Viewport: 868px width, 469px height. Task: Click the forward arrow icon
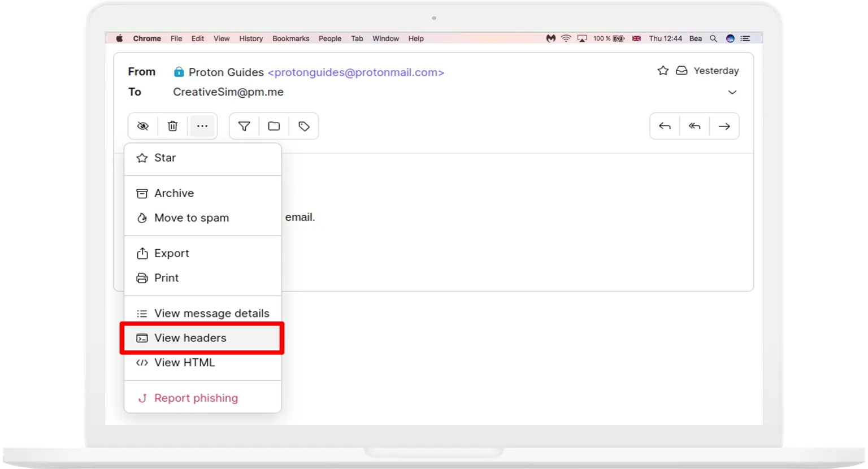(x=724, y=126)
